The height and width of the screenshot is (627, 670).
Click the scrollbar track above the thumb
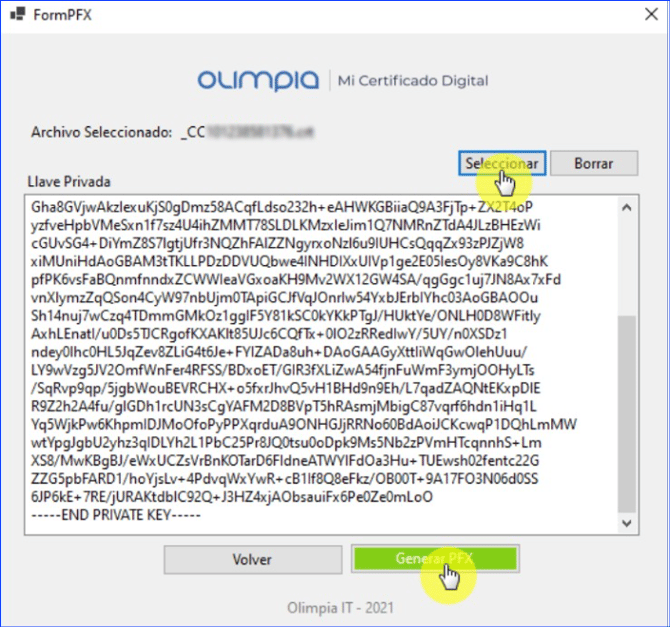(x=627, y=266)
